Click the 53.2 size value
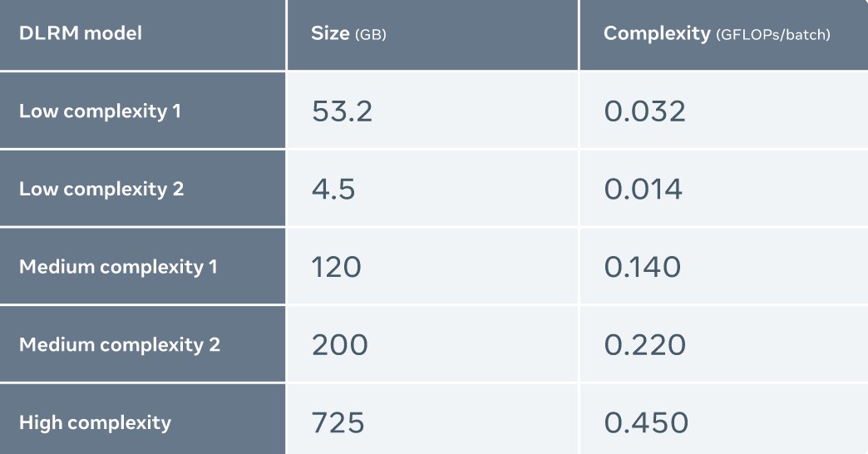 pyautogui.click(x=342, y=111)
